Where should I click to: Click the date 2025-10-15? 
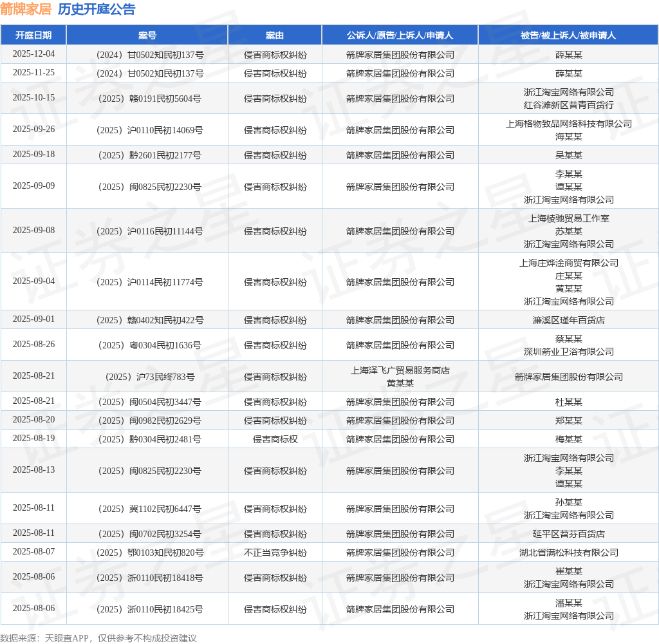(33, 98)
